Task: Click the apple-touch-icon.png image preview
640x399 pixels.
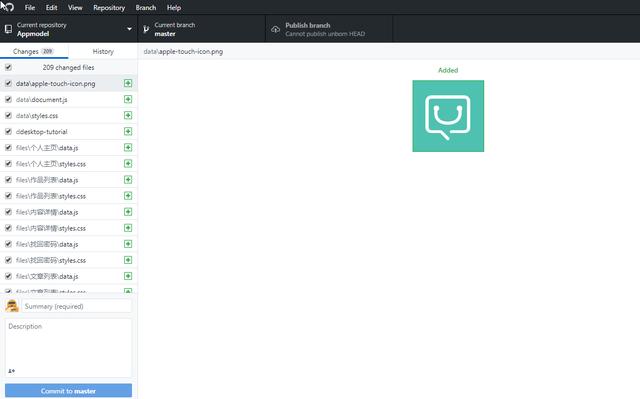Action: coord(448,116)
